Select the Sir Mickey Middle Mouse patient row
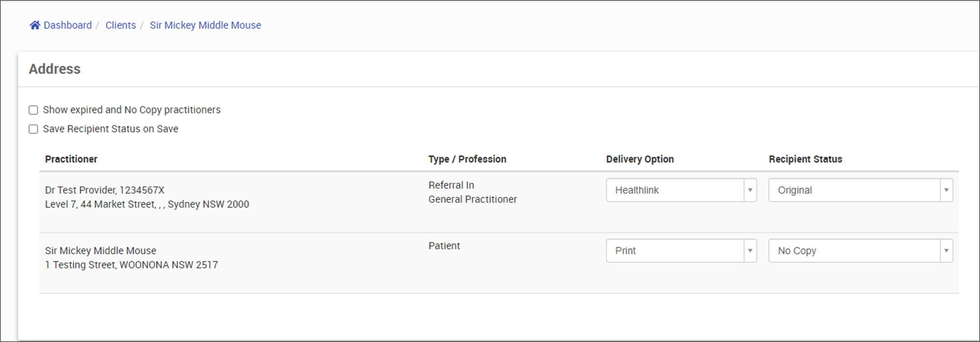The width and height of the screenshot is (980, 342). (x=131, y=258)
